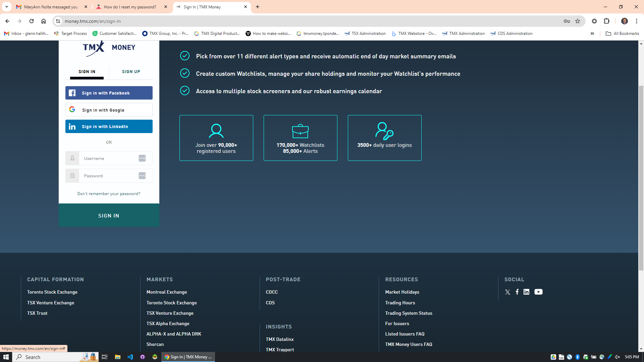The image size is (644, 362).
Task: Open the browser Home button
Action: (x=44, y=21)
